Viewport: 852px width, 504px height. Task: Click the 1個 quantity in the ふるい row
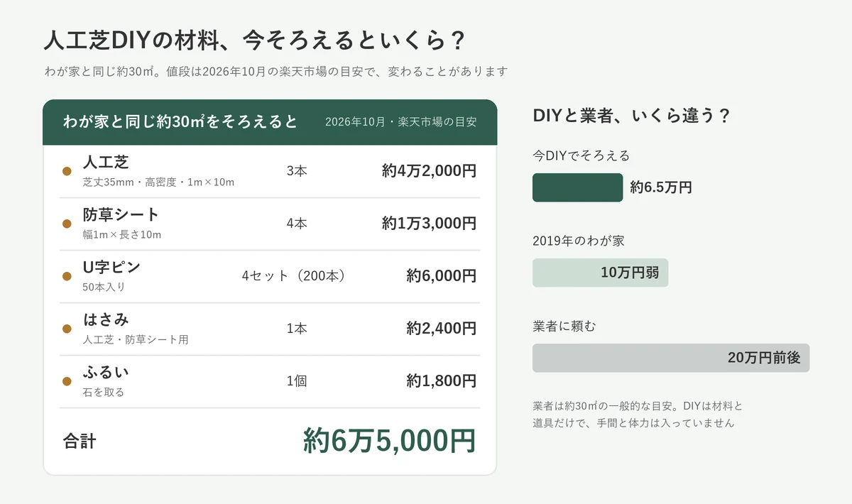[297, 381]
